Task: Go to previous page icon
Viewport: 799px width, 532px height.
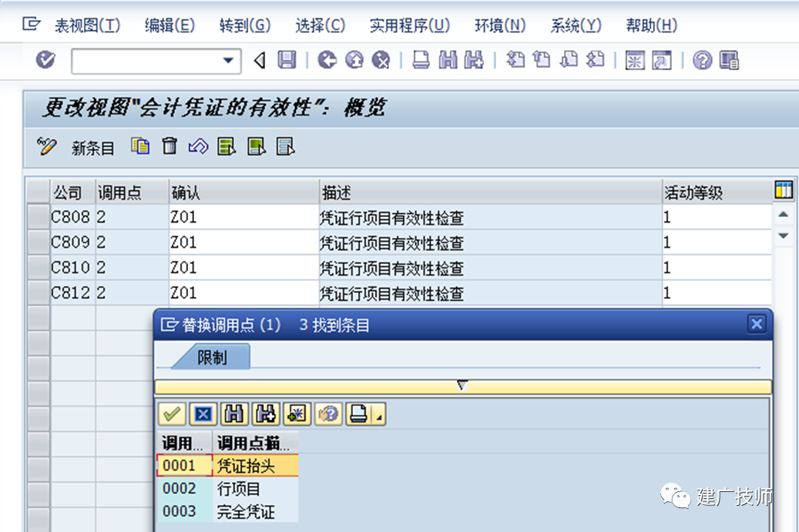Action: coord(542,60)
